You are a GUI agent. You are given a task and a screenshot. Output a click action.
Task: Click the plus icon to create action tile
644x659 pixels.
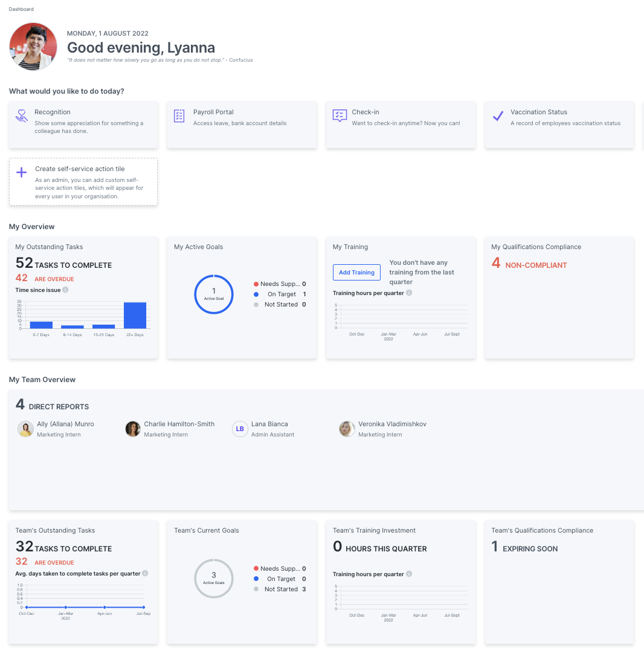coord(22,173)
